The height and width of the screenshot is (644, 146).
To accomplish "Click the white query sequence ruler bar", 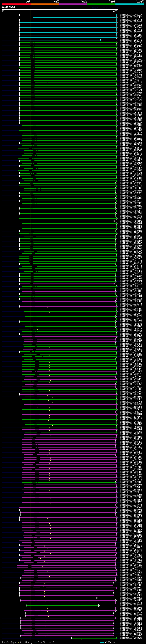I will click(x=60, y=10).
